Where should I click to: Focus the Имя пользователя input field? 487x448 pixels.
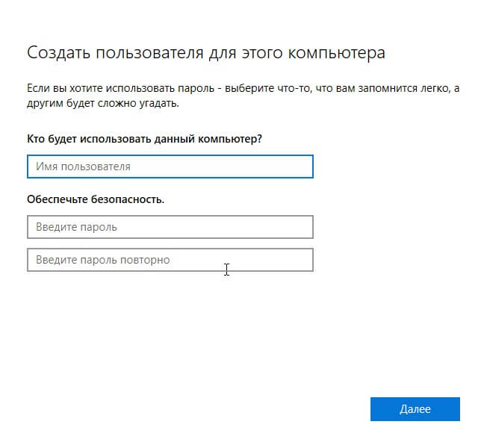(170, 167)
